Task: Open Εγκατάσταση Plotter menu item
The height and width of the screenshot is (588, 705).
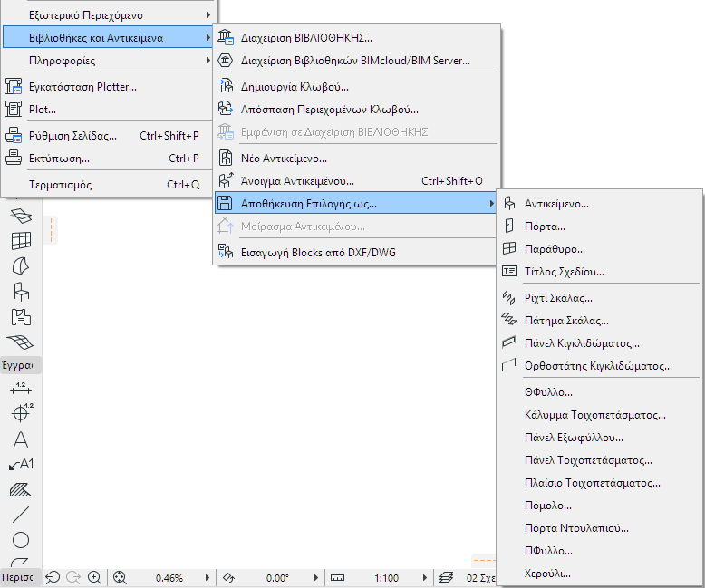Action: point(108,87)
